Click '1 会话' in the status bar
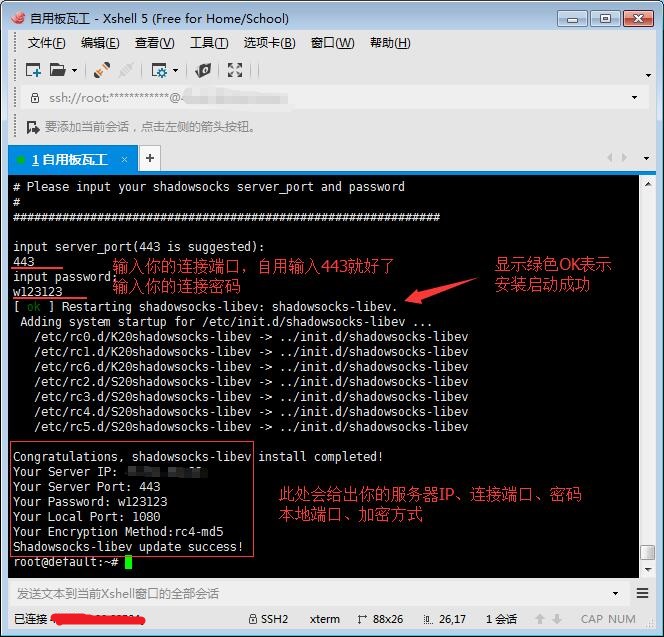This screenshot has width=664, height=637. tap(501, 619)
